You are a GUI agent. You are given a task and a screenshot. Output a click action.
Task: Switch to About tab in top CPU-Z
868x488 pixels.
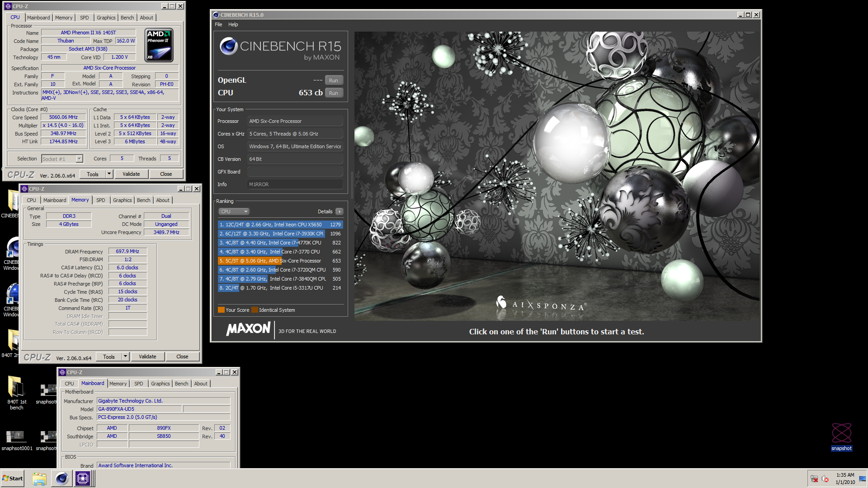146,18
